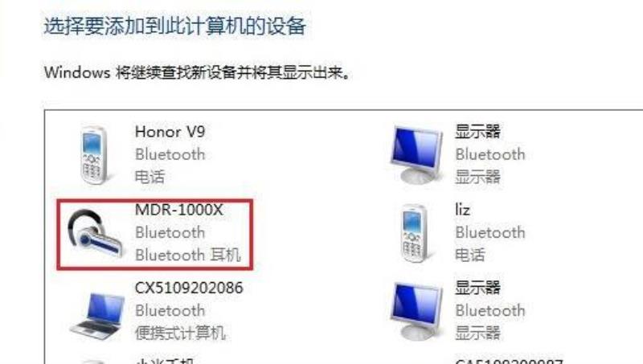Select the top-right 显示器 monitor icon
643x364 pixels.
tap(417, 155)
